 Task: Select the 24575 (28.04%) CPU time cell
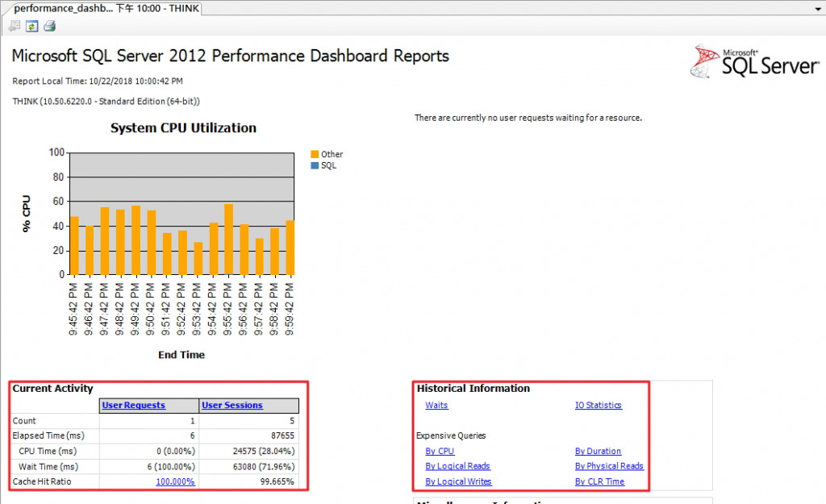pyautogui.click(x=249, y=451)
